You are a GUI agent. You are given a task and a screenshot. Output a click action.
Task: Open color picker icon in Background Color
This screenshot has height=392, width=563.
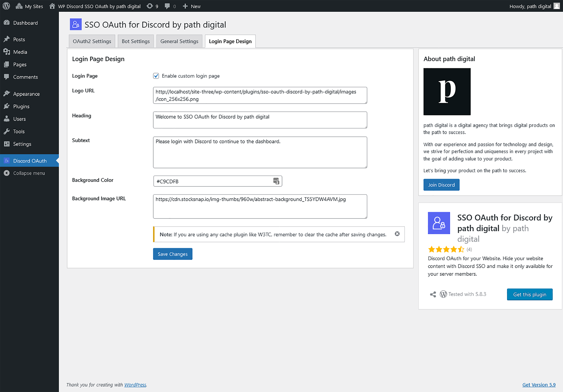pyautogui.click(x=276, y=181)
